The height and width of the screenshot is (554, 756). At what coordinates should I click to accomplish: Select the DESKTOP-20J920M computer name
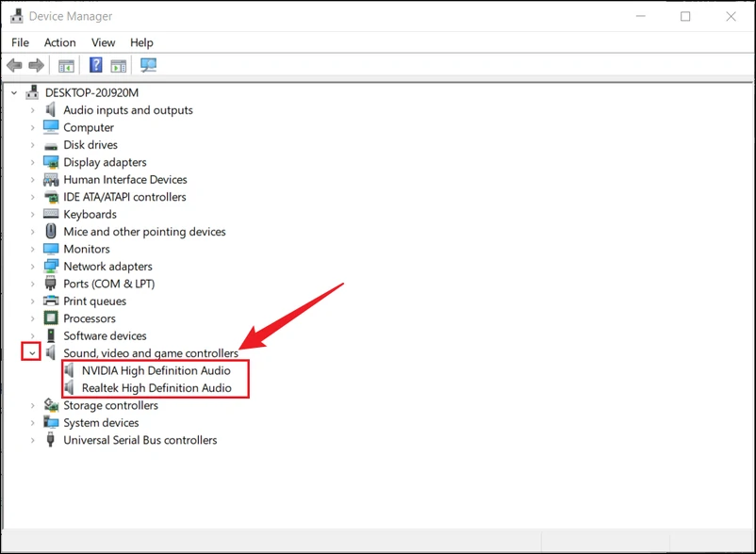(91, 92)
